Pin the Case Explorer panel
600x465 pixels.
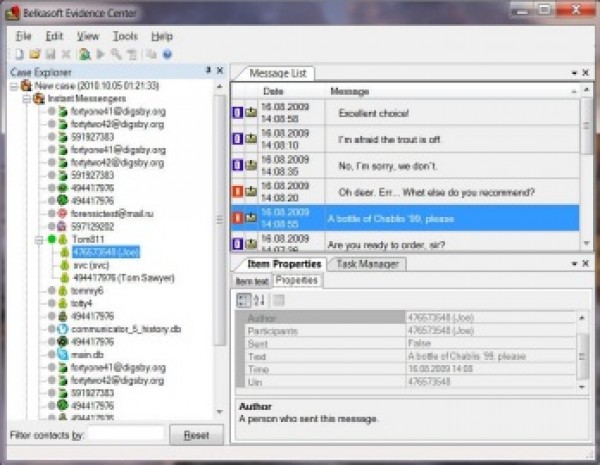(209, 70)
